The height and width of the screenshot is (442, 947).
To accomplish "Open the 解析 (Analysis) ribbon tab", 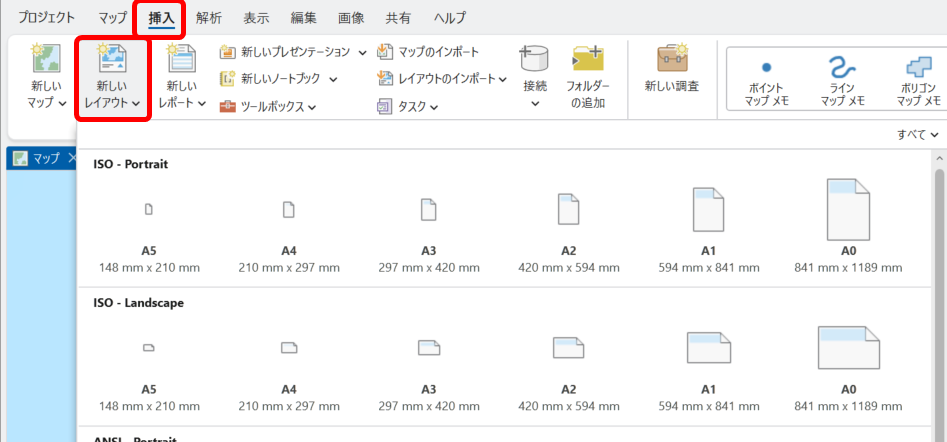I will click(x=209, y=18).
